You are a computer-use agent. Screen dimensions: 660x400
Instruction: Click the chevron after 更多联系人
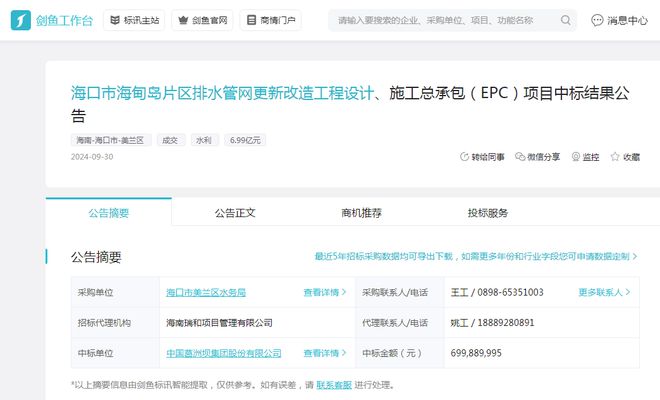tap(628, 292)
